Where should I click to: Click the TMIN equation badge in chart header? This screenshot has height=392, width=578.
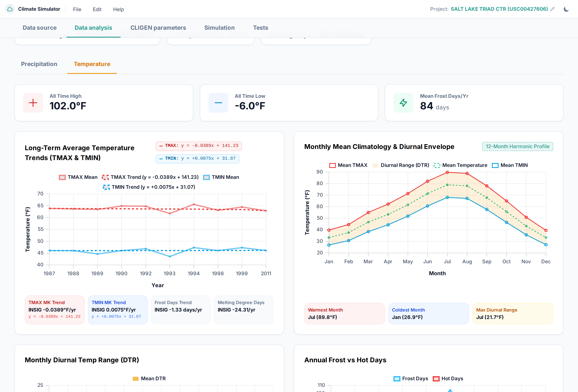pos(198,159)
